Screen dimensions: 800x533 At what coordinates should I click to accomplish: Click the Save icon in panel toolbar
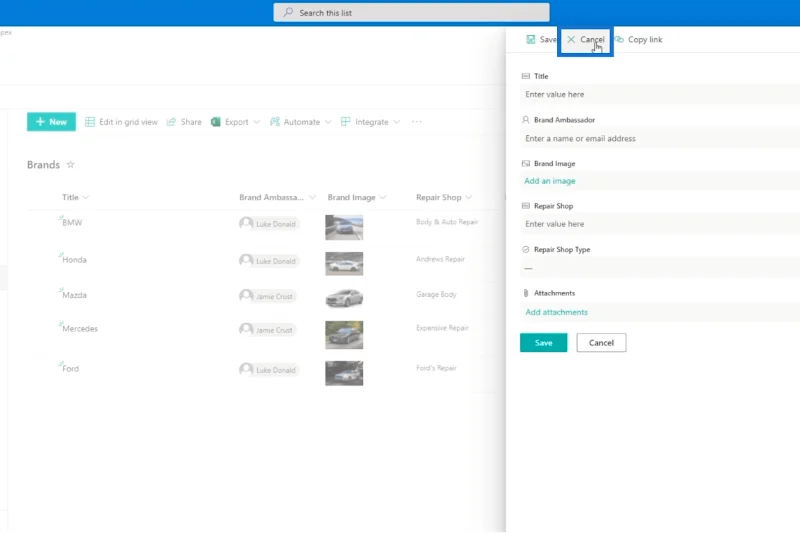tap(531, 39)
